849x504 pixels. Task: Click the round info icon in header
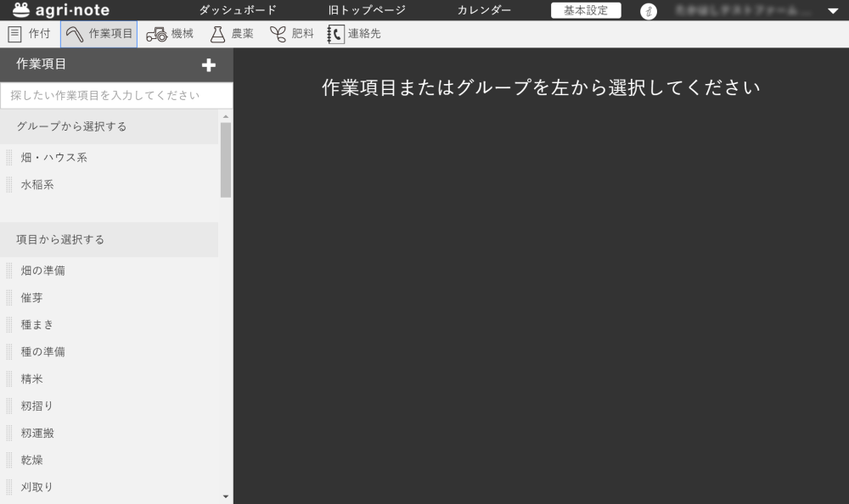click(648, 11)
